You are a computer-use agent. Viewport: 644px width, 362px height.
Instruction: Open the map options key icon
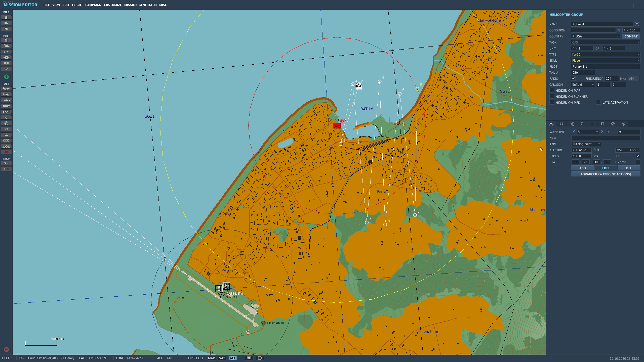click(x=6, y=163)
